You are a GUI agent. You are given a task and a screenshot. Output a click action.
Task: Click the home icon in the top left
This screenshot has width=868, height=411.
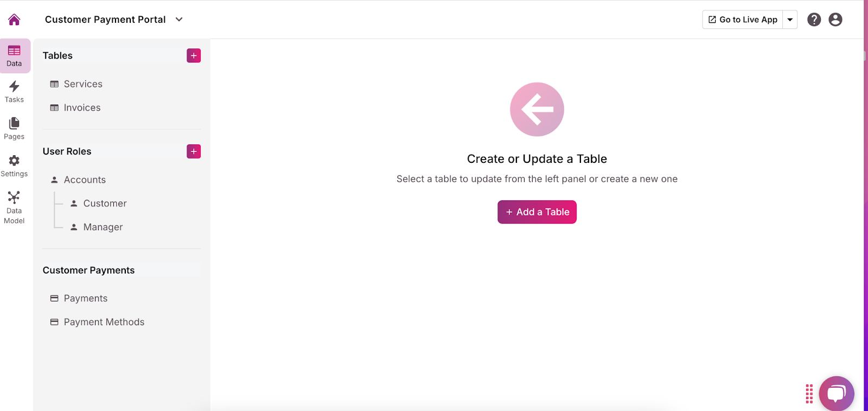click(14, 20)
